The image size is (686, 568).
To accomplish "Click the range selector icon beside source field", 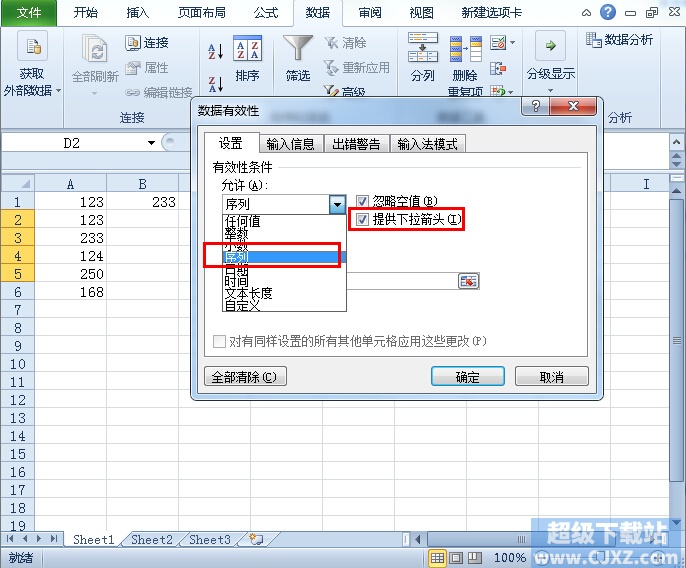I will click(469, 281).
